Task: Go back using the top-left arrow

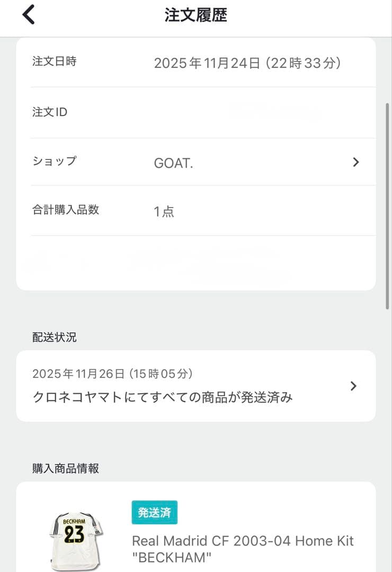Action: tap(29, 15)
